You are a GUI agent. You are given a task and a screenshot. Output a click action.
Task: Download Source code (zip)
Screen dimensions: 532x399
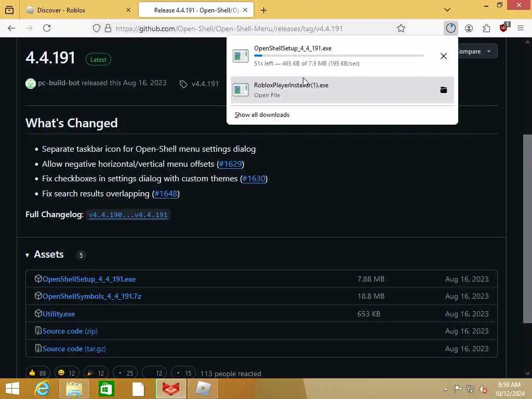click(x=70, y=331)
